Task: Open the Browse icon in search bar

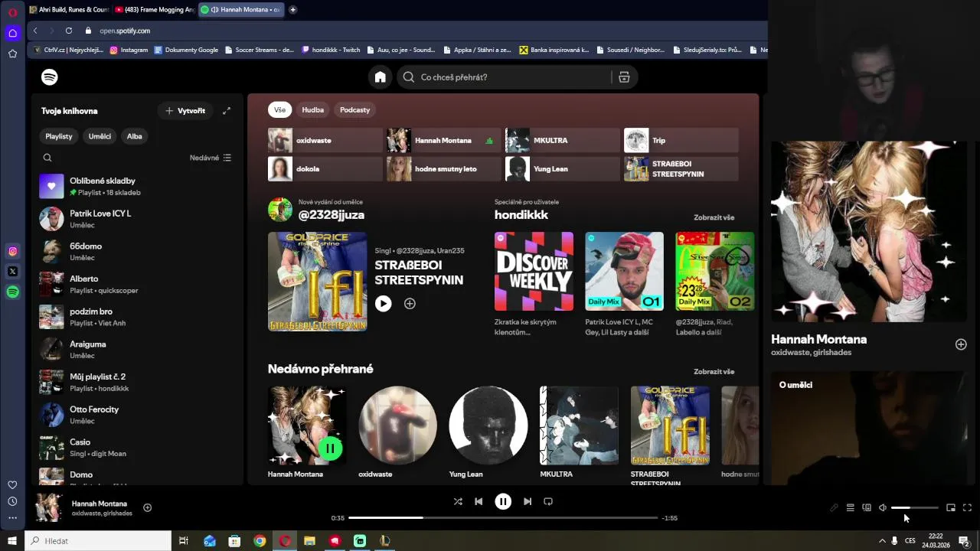Action: [624, 77]
